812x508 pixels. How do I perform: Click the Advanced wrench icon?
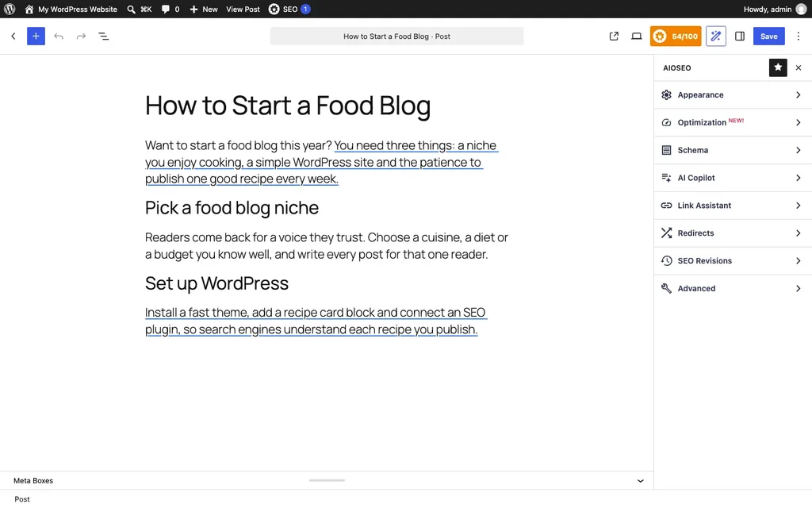point(666,288)
